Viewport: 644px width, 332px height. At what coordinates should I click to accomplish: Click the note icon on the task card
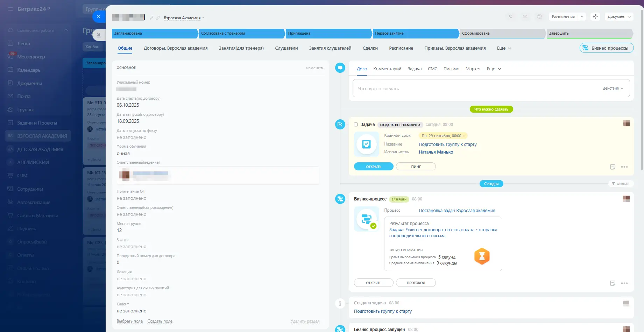point(613,167)
